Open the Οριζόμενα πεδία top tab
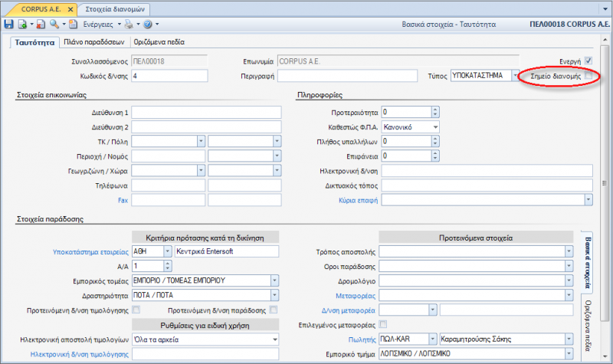The height and width of the screenshot is (364, 613). point(159,42)
